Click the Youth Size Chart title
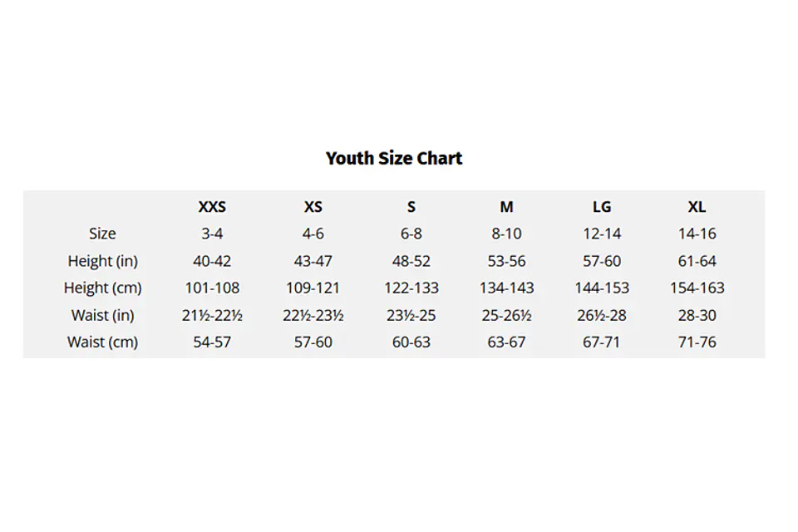 pyautogui.click(x=394, y=158)
